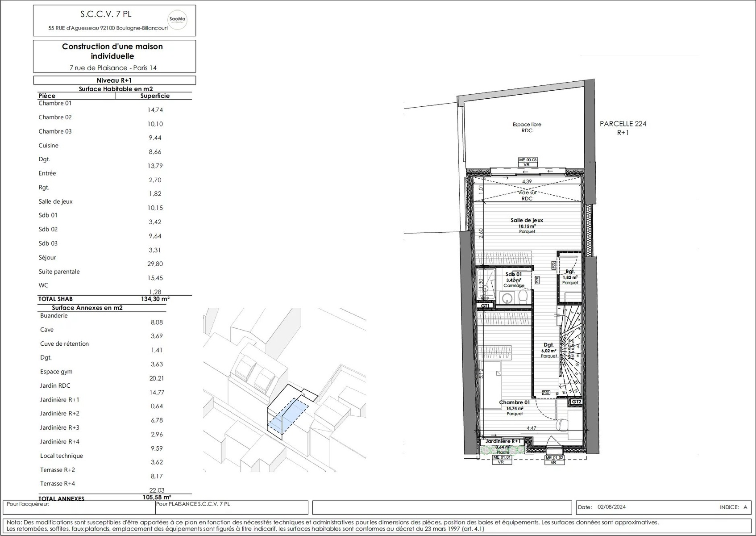Click the shower symbol in Sdb 01
This screenshot has height=536, width=756.
coord(485,284)
